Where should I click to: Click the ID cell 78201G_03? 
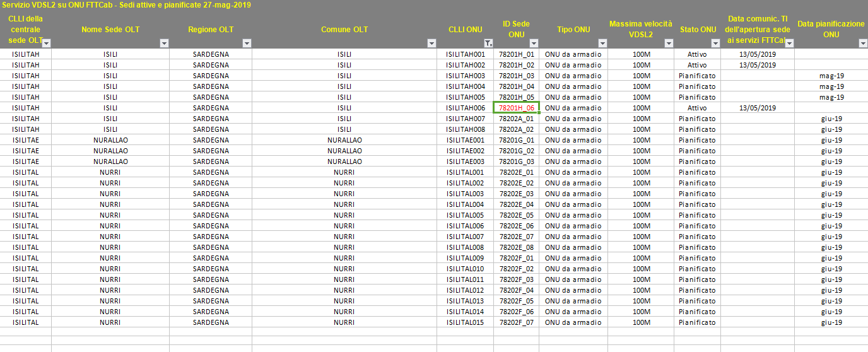point(517,161)
